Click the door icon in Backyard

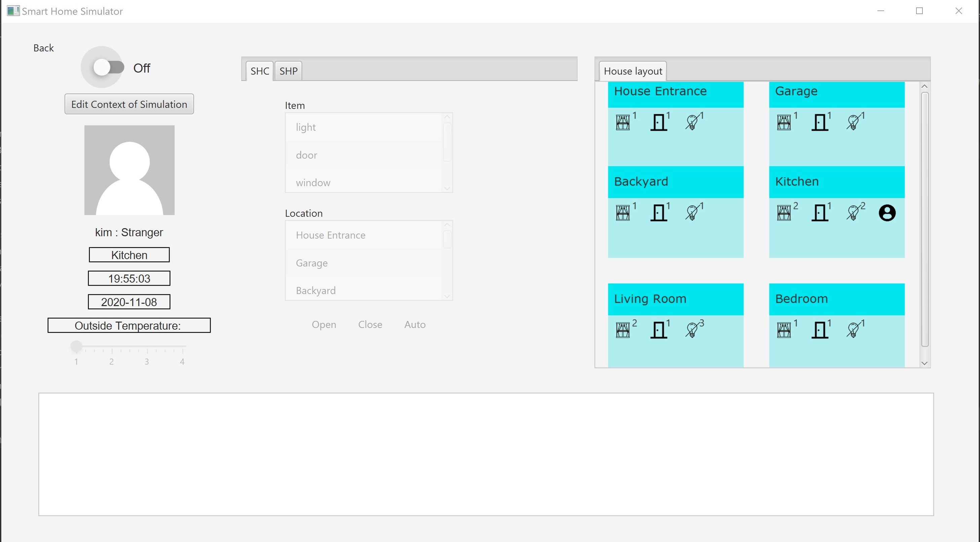(658, 212)
